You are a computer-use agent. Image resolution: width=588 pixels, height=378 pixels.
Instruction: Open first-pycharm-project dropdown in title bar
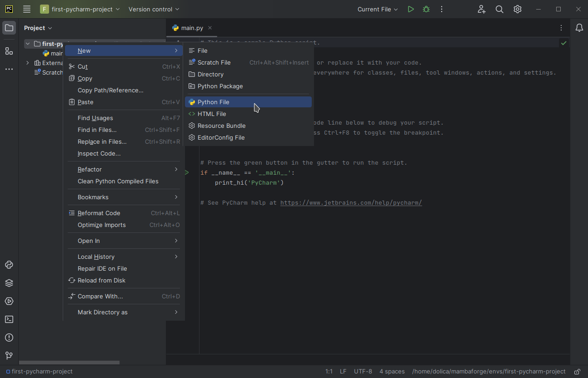pyautogui.click(x=80, y=9)
